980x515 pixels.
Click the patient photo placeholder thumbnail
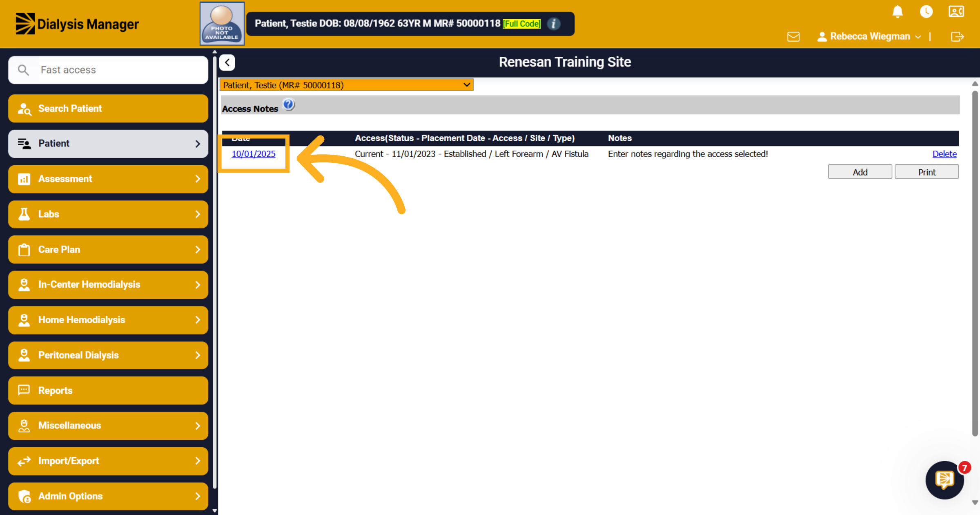pyautogui.click(x=222, y=24)
